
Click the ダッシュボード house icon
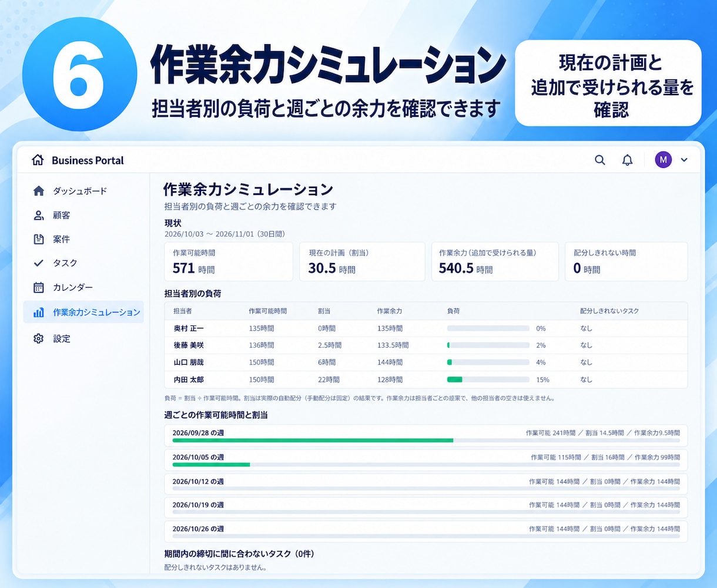point(39,191)
